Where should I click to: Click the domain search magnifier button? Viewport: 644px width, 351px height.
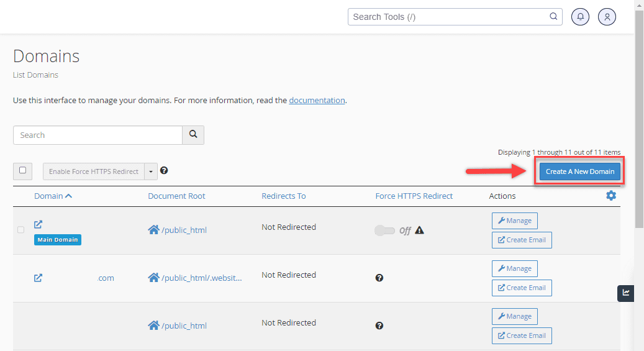(x=193, y=135)
